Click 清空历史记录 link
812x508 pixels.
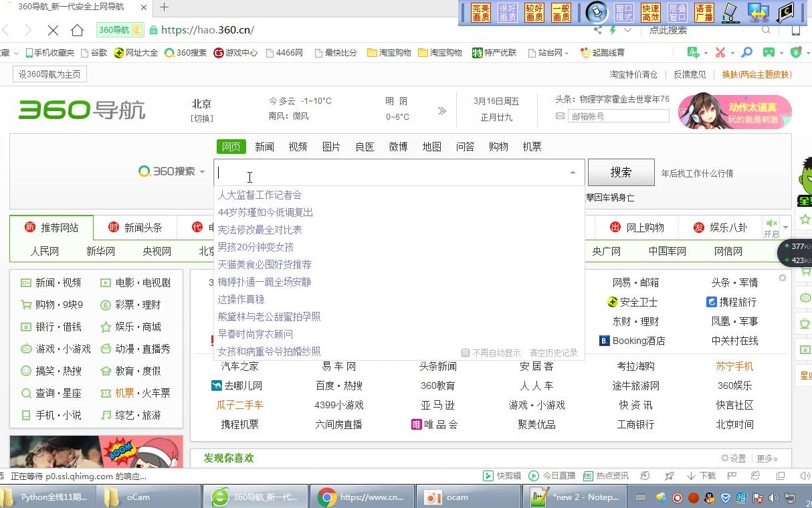[x=553, y=353]
